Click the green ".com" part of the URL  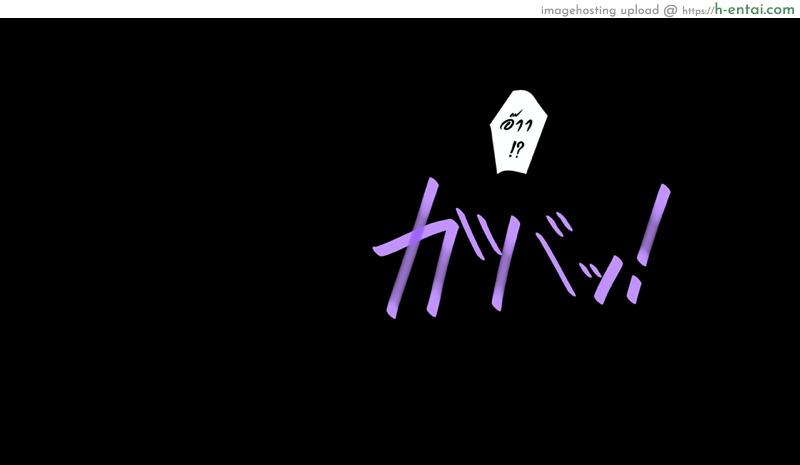[781, 9]
